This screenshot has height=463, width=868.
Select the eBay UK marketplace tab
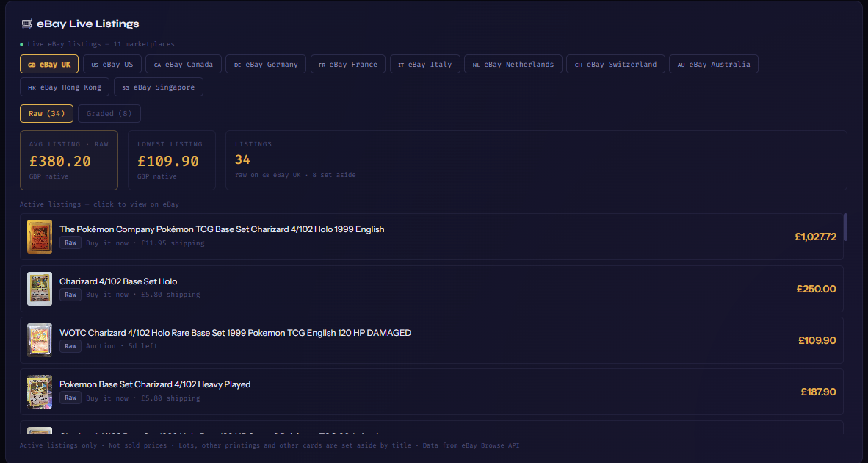49,64
